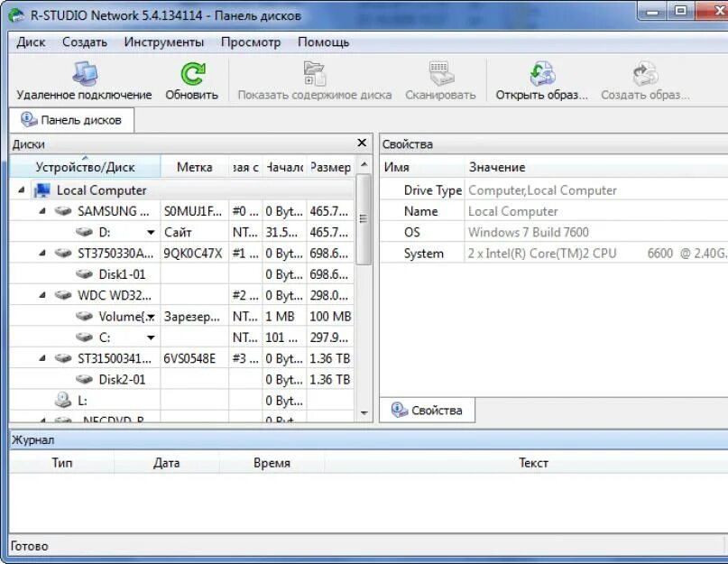Click the icon on bottom Свойства tab
Image resolution: width=728 pixels, height=564 pixels.
click(399, 410)
